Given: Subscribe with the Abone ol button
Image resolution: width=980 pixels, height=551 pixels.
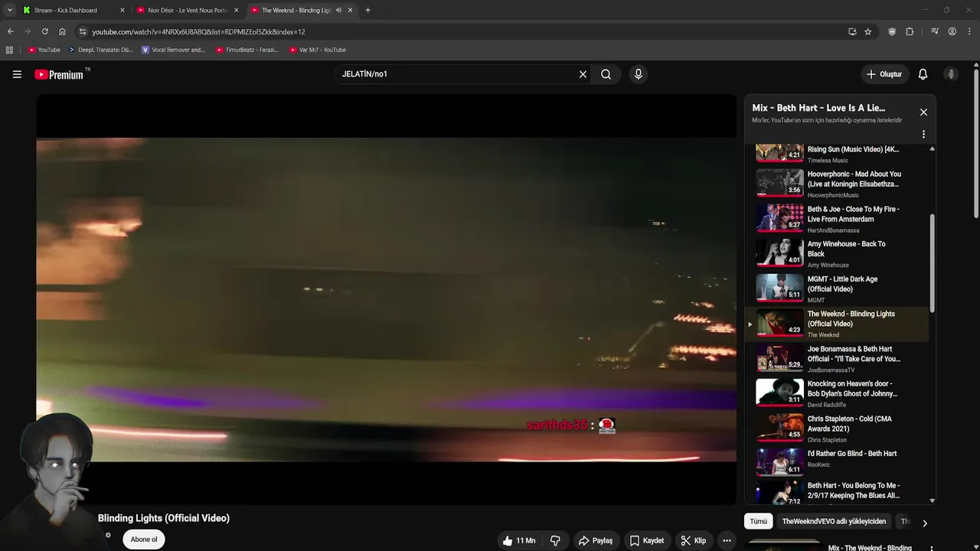Looking at the screenshot, I should point(144,540).
